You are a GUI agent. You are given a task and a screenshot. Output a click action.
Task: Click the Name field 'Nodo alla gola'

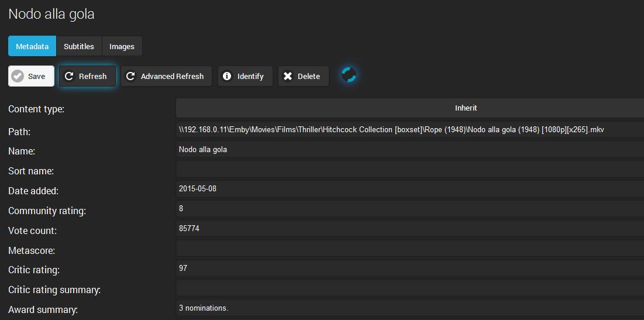coord(410,150)
